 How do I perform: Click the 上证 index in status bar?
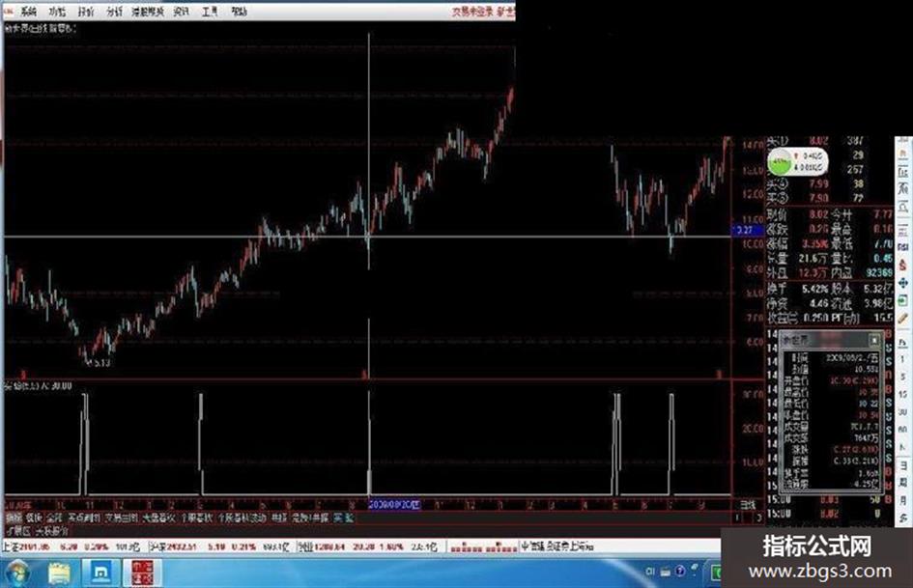[71, 547]
